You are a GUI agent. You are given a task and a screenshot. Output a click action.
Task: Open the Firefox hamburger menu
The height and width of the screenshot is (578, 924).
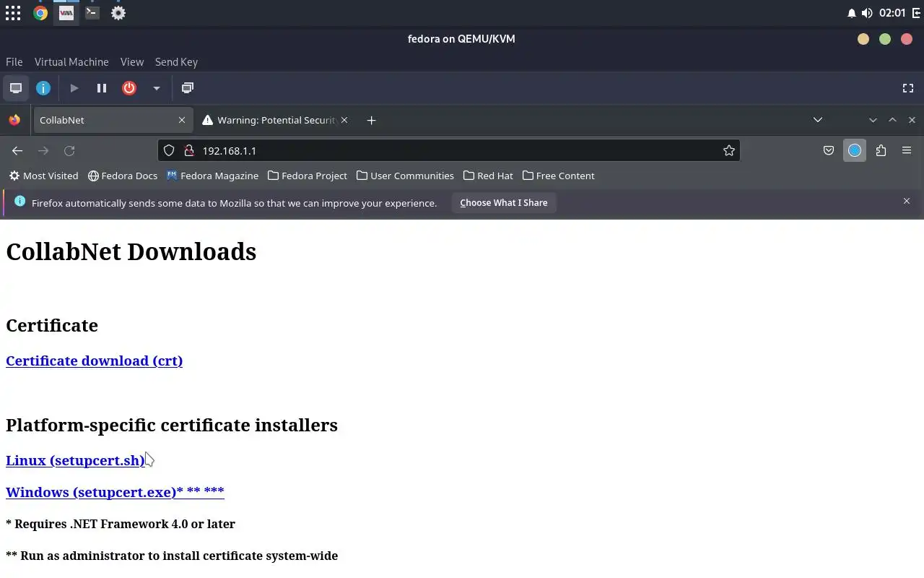click(907, 150)
